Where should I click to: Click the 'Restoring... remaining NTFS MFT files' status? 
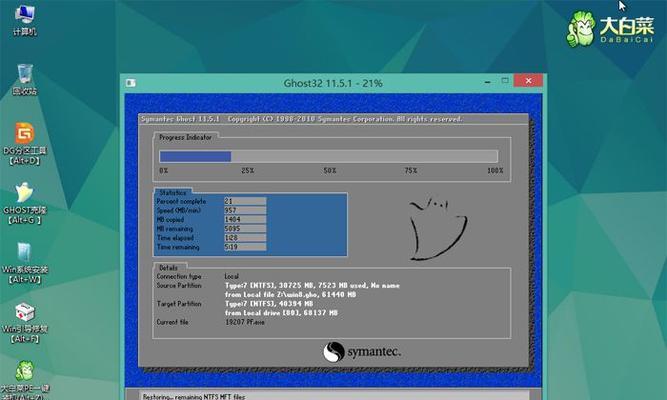(x=194, y=397)
